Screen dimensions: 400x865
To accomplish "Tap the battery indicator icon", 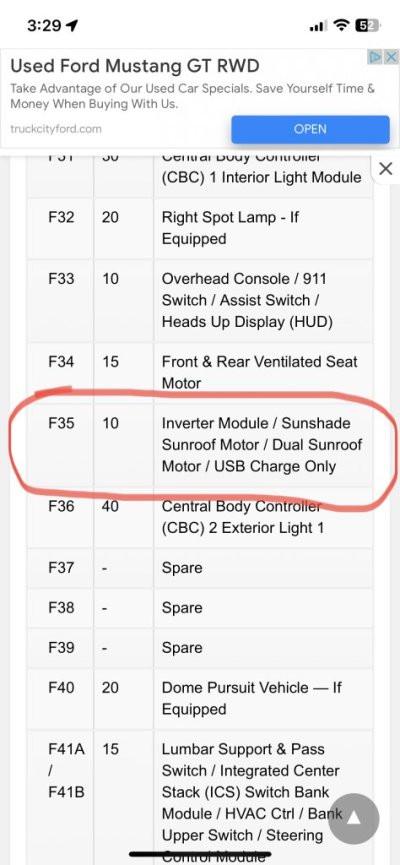I will point(367,25).
